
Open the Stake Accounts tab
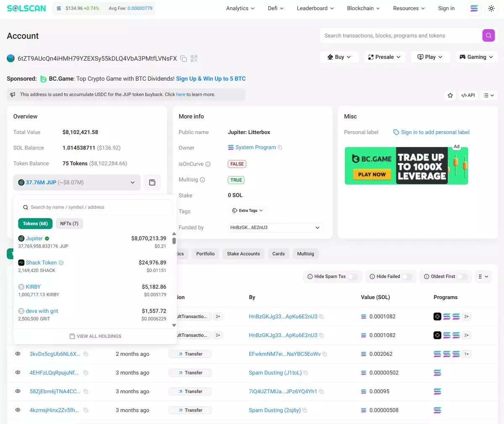click(x=243, y=254)
